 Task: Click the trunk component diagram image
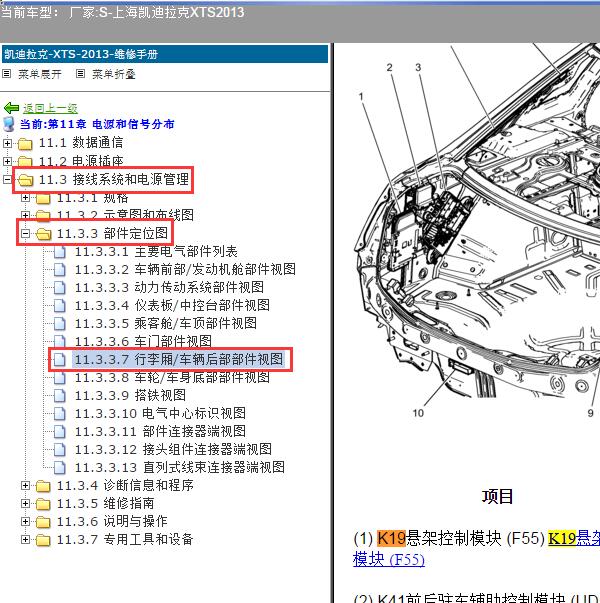point(477,231)
